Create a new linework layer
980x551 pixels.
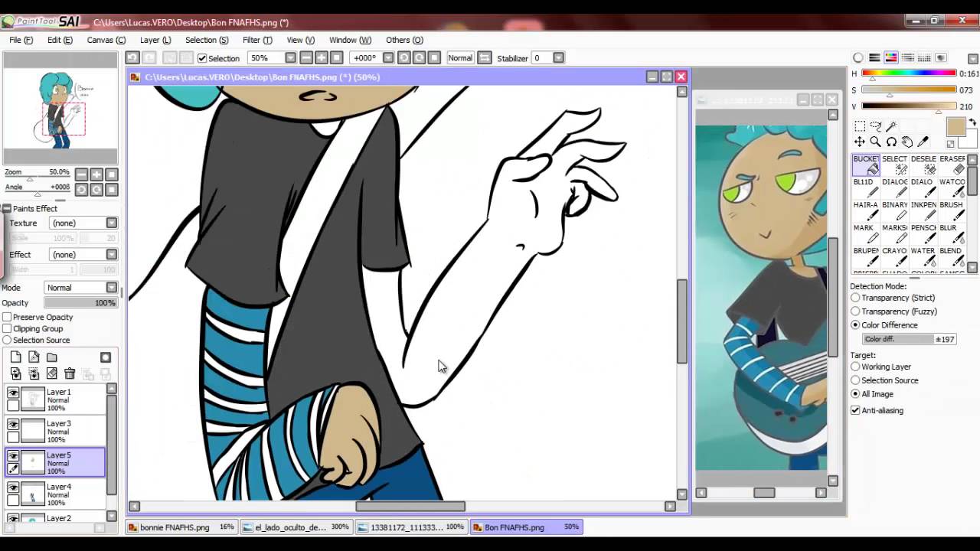34,357
